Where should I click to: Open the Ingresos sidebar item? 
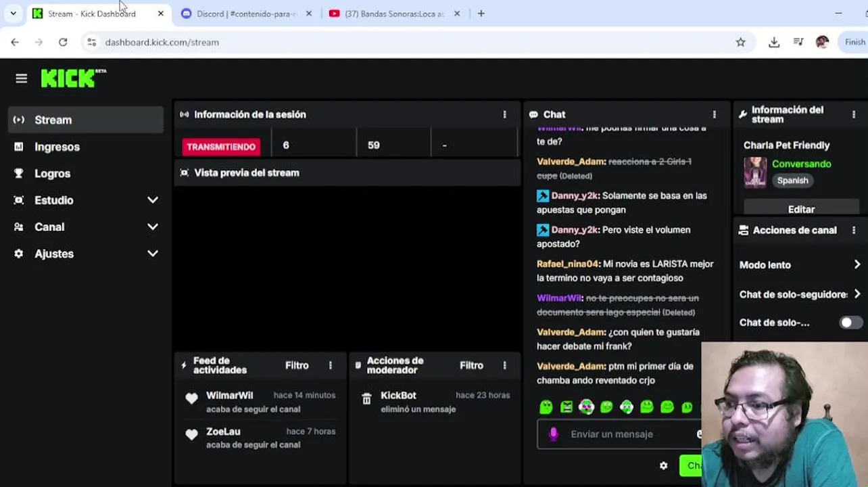coord(86,147)
